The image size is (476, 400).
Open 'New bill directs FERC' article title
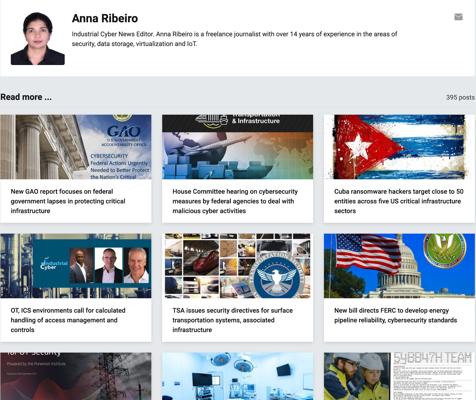396,315
